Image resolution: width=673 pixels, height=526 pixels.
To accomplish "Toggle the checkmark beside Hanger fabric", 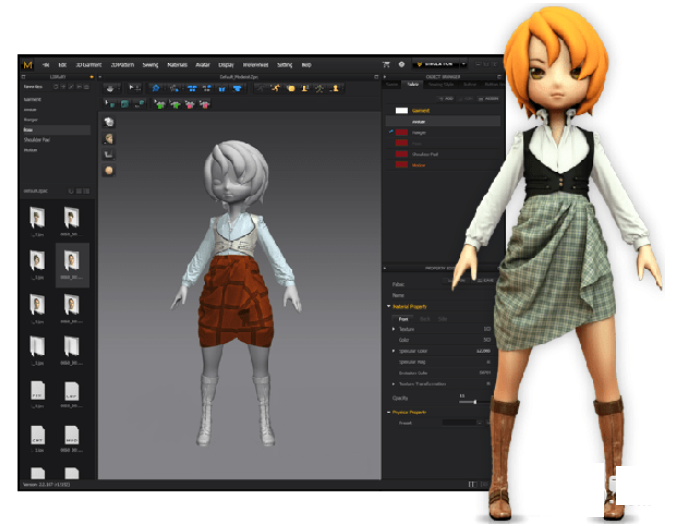I will 389,132.
